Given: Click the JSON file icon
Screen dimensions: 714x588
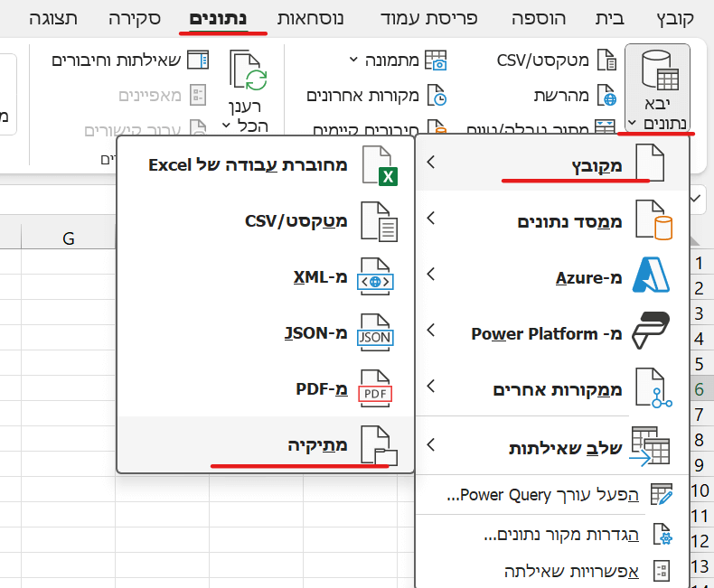Looking at the screenshot, I should click(375, 332).
